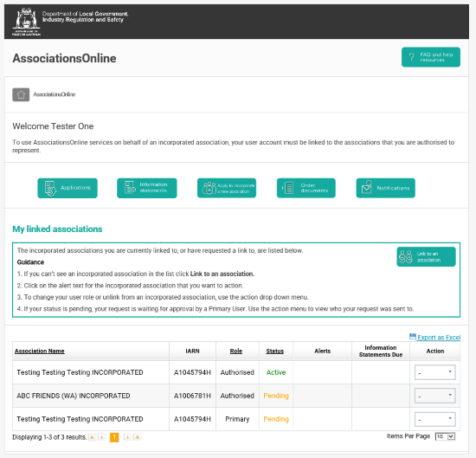This screenshot has width=476, height=458.
Task: Click Apply to incorporate a new association
Action: (227, 188)
